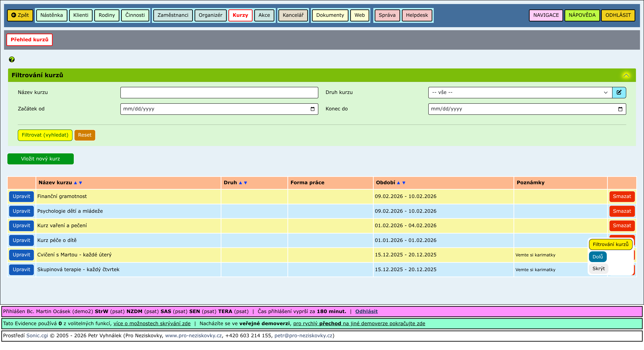Edit Psychologie dětí a mládeže course
This screenshot has width=644, height=350.
click(x=21, y=211)
